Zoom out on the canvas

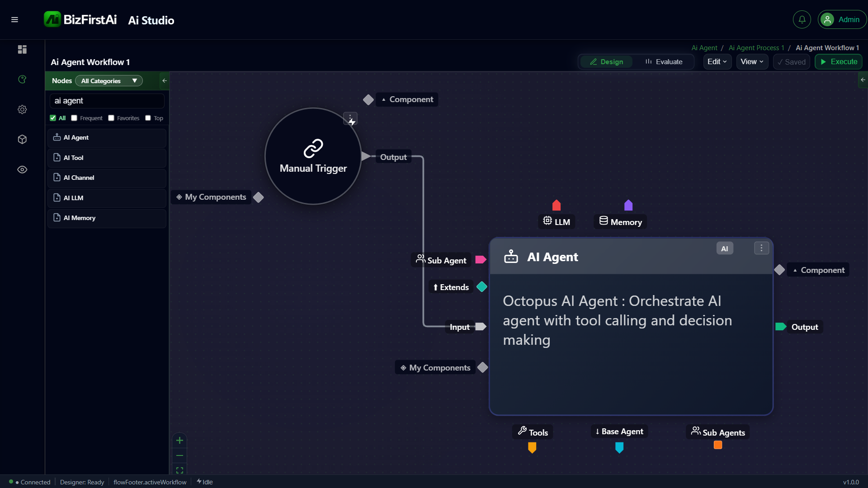point(179,455)
